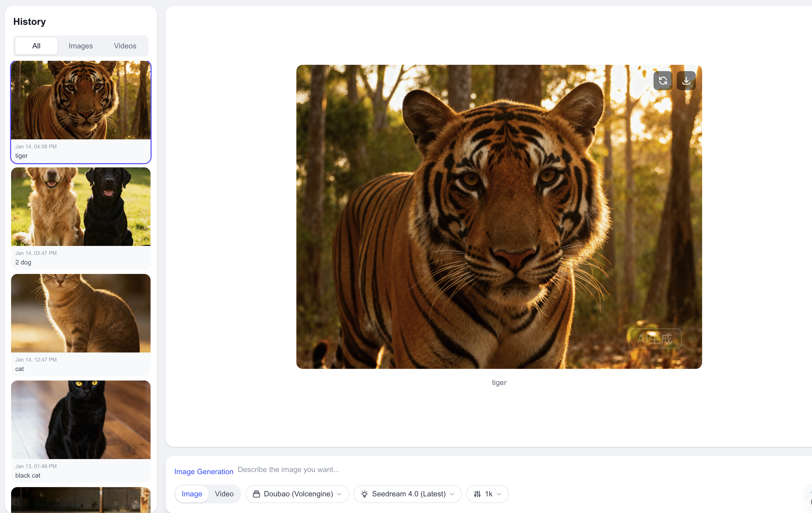Click the printer icon in the provider selector

[x=256, y=494]
